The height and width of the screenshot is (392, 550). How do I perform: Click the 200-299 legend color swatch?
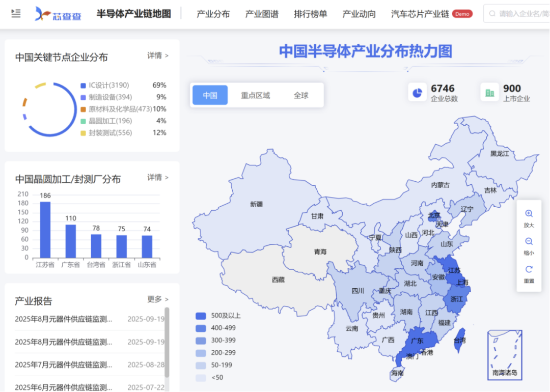pos(201,353)
